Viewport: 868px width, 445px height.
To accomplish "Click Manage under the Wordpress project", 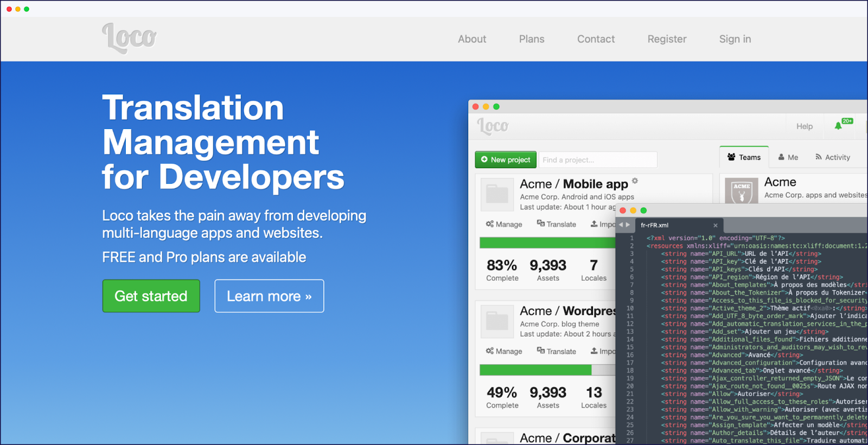I will tap(504, 351).
